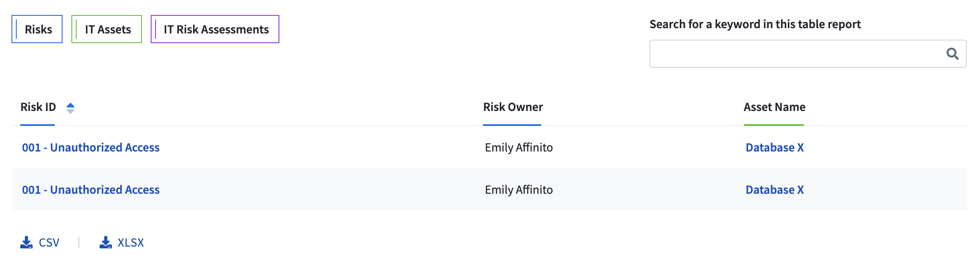Click the Asset Name column header

click(774, 107)
